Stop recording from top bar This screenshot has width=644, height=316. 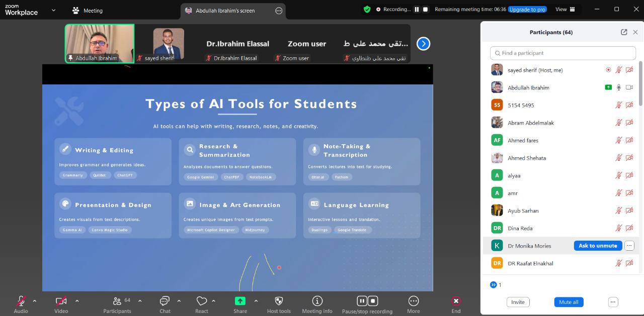(x=425, y=9)
